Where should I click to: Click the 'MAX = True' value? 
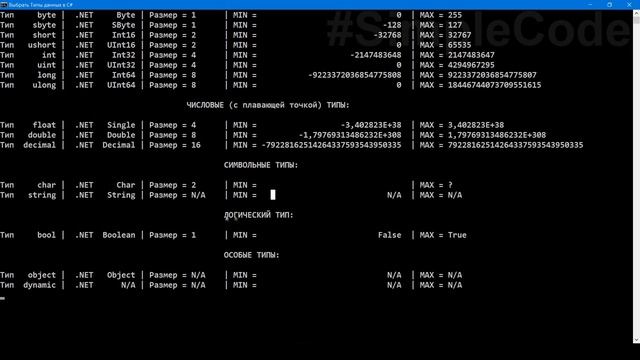pos(443,235)
